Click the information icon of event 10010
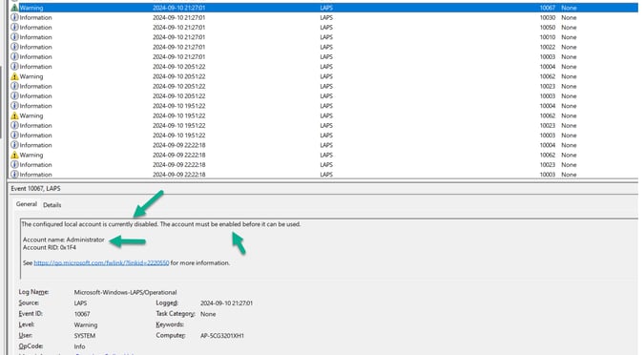Screen dimensions: 644x355 tap(14, 37)
